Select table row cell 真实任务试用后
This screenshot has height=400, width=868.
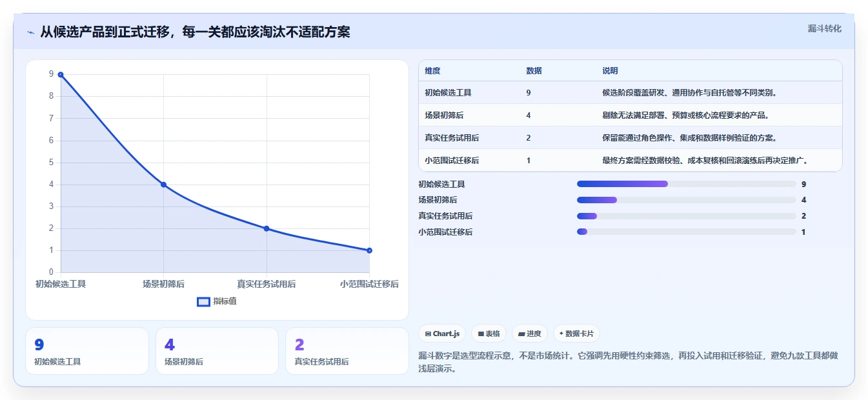pyautogui.click(x=452, y=137)
